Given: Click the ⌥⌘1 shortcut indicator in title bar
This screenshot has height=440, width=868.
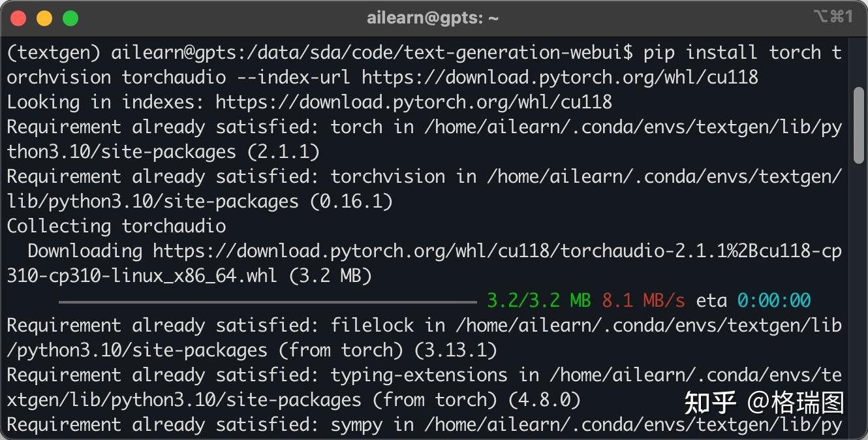Looking at the screenshot, I should (833, 17).
